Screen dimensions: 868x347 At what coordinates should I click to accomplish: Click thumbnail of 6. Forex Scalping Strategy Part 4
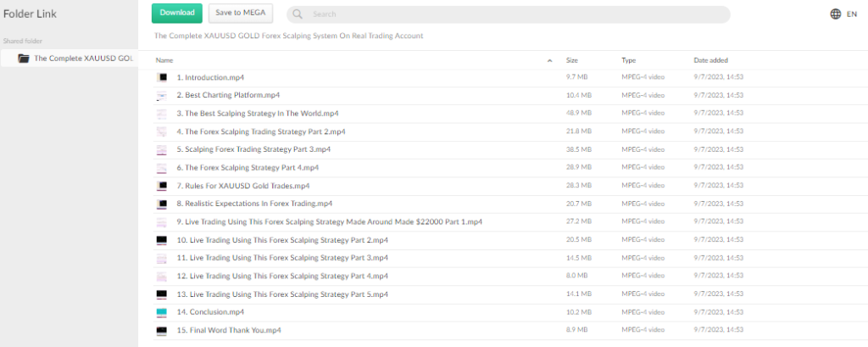click(162, 168)
